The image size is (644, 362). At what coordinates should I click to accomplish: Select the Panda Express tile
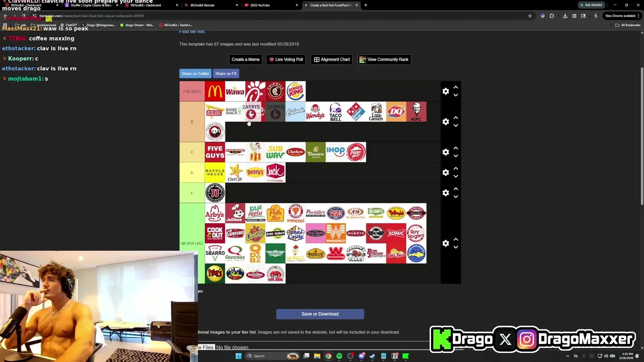pyautogui.click(x=215, y=132)
